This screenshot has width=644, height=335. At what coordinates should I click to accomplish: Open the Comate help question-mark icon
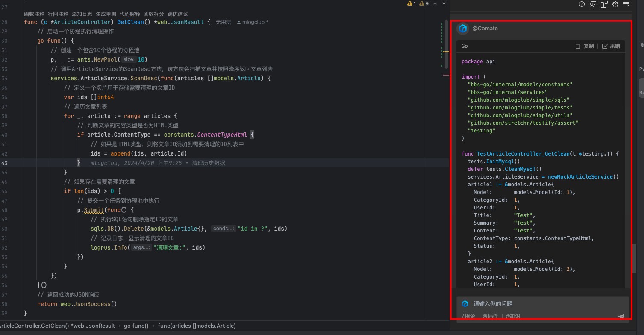(582, 4)
